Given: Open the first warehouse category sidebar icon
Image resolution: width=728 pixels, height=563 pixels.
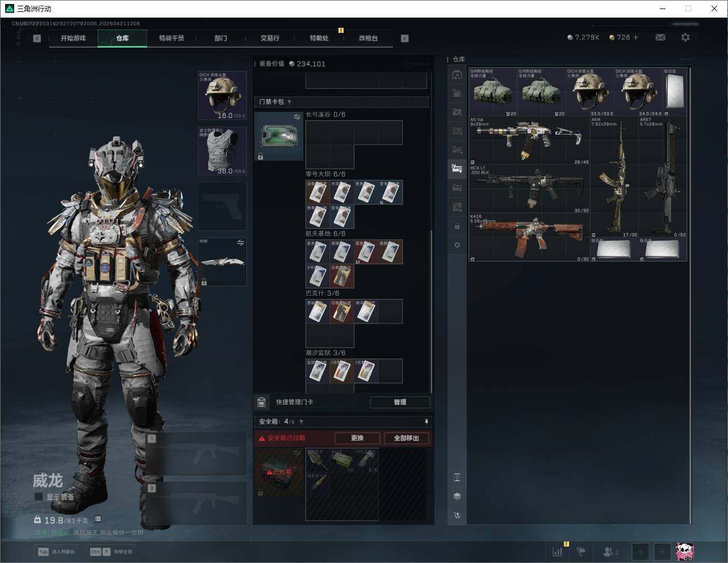Looking at the screenshot, I should tap(457, 75).
